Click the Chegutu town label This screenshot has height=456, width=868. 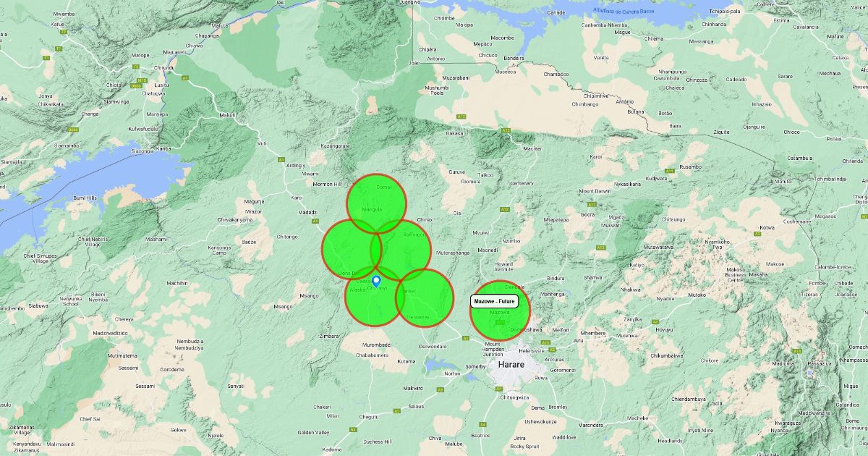(369, 416)
